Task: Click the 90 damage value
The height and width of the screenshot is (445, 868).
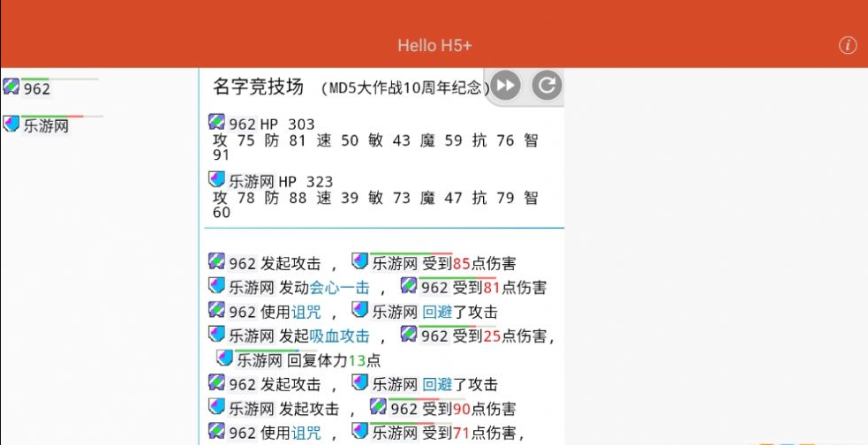Action: pyautogui.click(x=461, y=409)
